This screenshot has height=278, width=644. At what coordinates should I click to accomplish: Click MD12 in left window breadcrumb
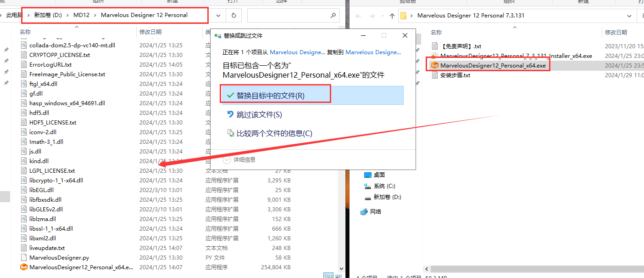[81, 15]
